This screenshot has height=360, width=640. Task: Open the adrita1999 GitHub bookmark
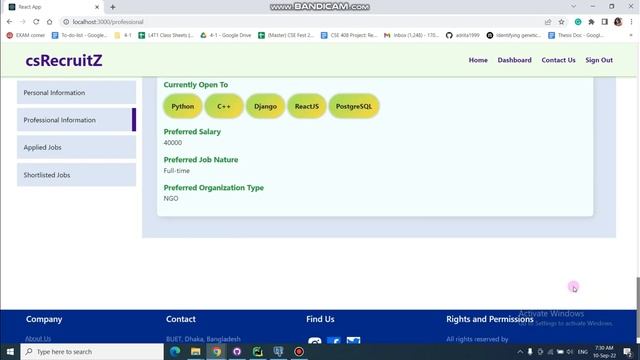(463, 36)
